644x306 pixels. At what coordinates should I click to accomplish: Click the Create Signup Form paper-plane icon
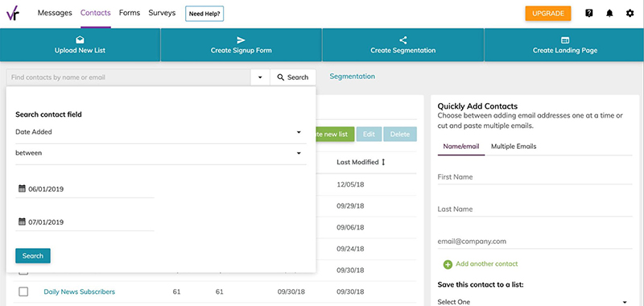(x=241, y=39)
